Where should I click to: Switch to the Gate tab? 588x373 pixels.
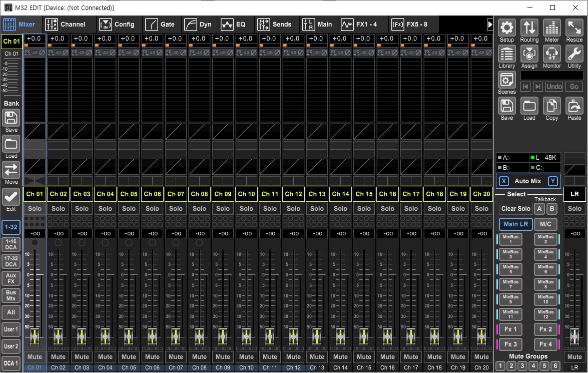tap(160, 25)
